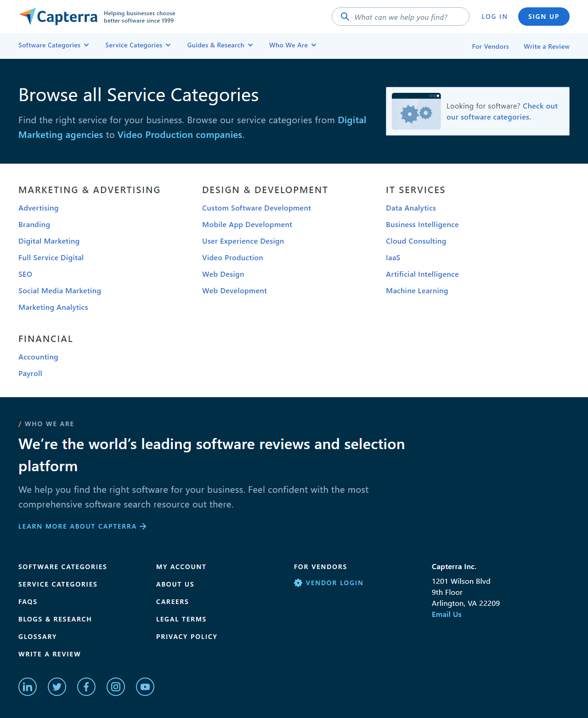Screen dimensions: 588x718
Task: Expand the Software Categories dropdown
Action: [53, 45]
